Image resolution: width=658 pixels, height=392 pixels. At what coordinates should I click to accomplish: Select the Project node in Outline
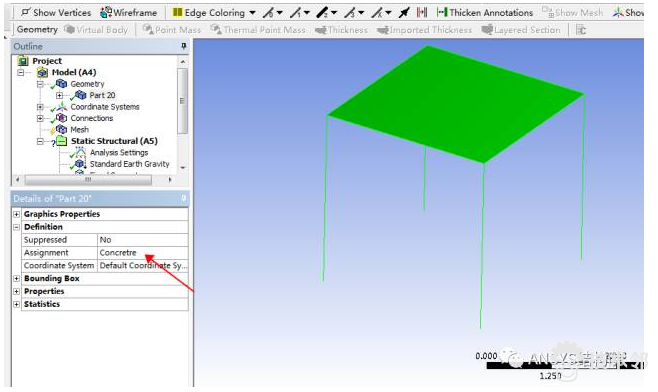point(47,61)
